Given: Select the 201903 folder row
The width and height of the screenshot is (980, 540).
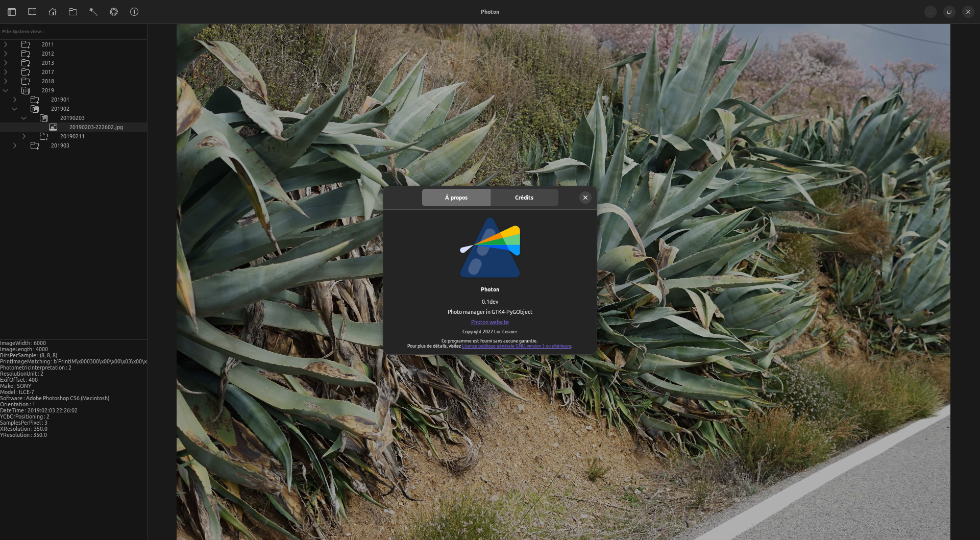Looking at the screenshot, I should pos(60,145).
